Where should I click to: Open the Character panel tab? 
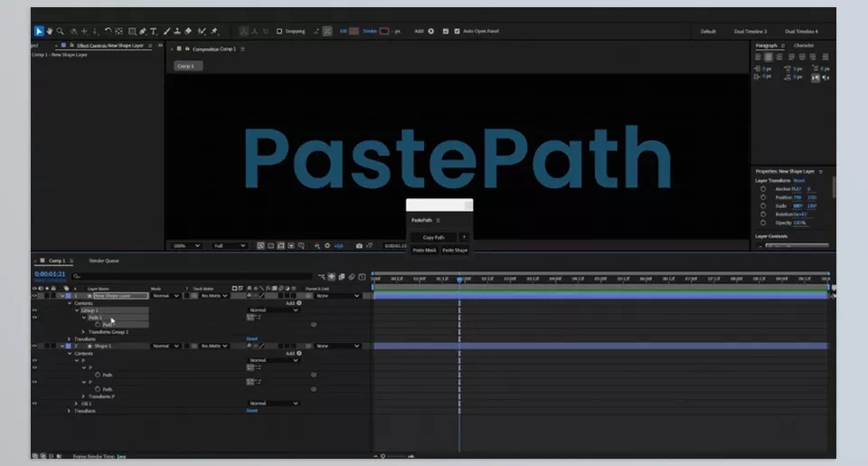pyautogui.click(x=803, y=45)
